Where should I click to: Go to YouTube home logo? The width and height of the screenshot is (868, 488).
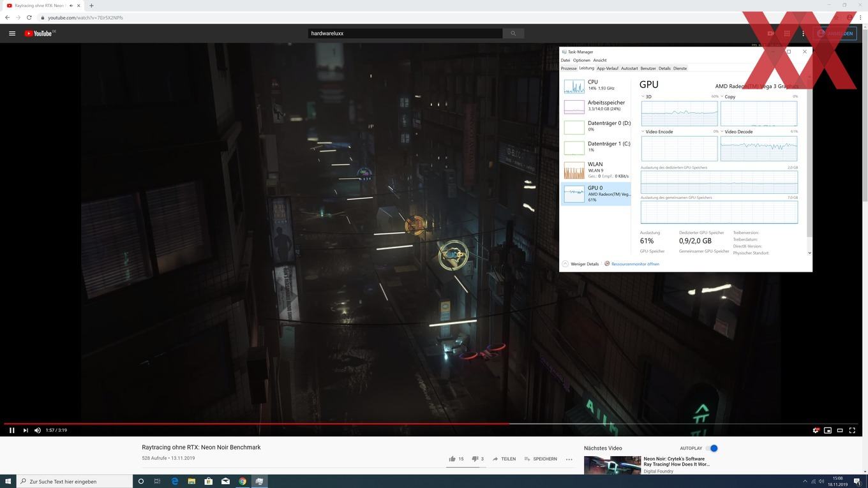(40, 33)
